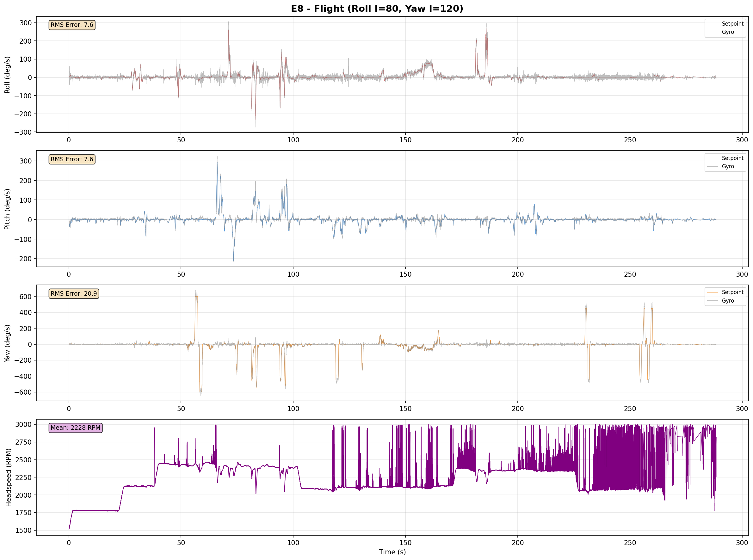Click the "−400" tick on Yaw axis
Viewport: 753px width, 560px height.
click(x=23, y=376)
